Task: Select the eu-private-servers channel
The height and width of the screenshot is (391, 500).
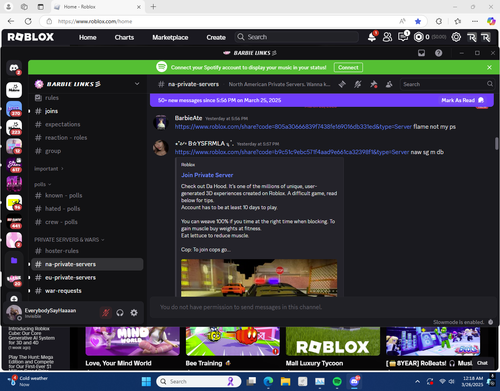Action: [x=87, y=277]
